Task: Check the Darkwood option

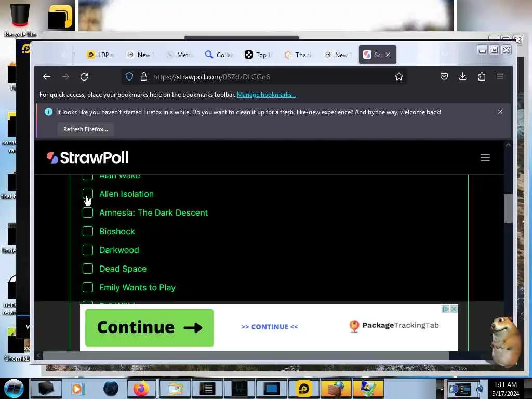Action: pos(87,250)
